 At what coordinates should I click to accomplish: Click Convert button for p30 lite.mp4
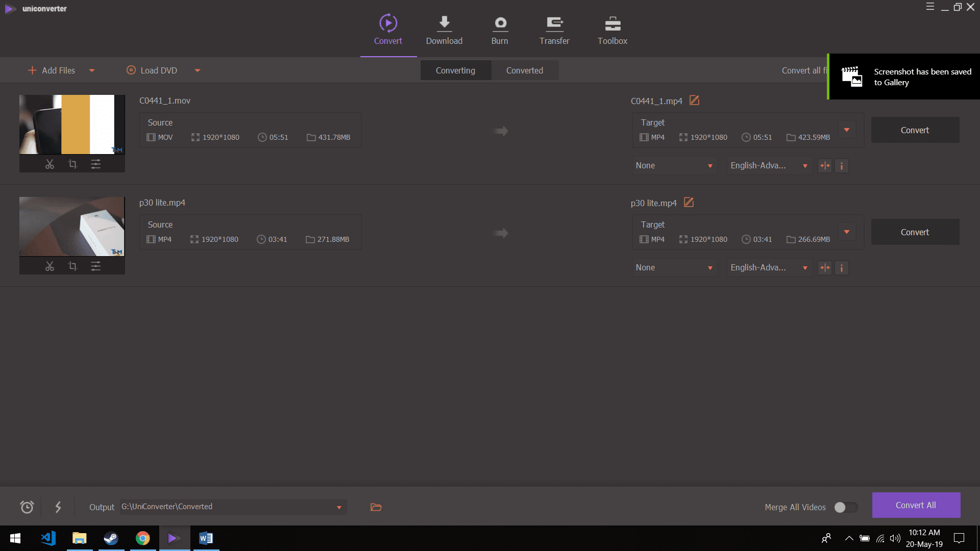coord(915,232)
